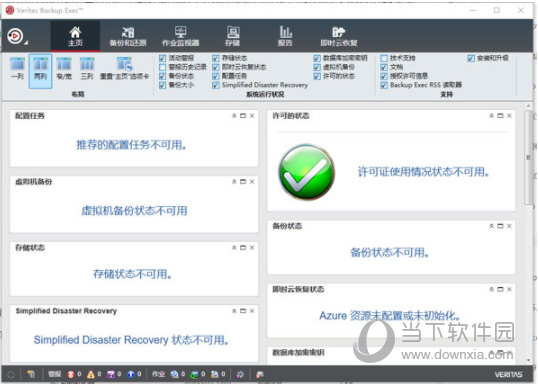
Task: Collapse the 备份状态 panel
Action: 491,226
